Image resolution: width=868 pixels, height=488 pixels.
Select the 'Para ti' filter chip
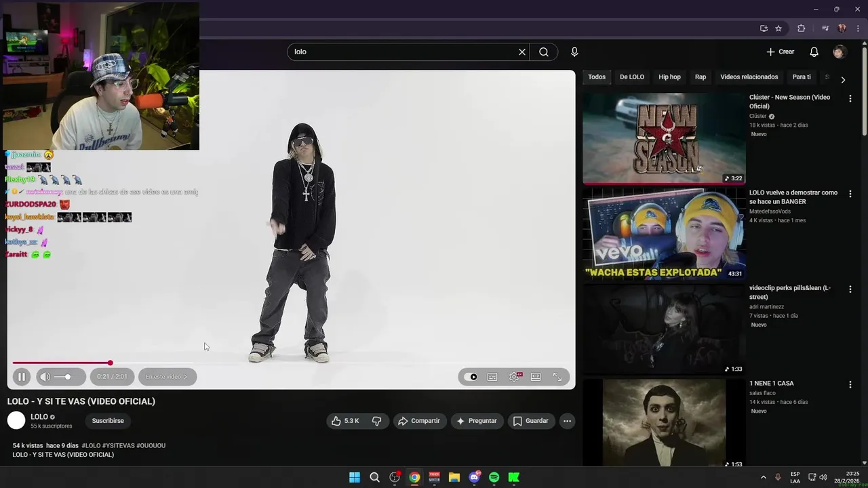(x=802, y=77)
